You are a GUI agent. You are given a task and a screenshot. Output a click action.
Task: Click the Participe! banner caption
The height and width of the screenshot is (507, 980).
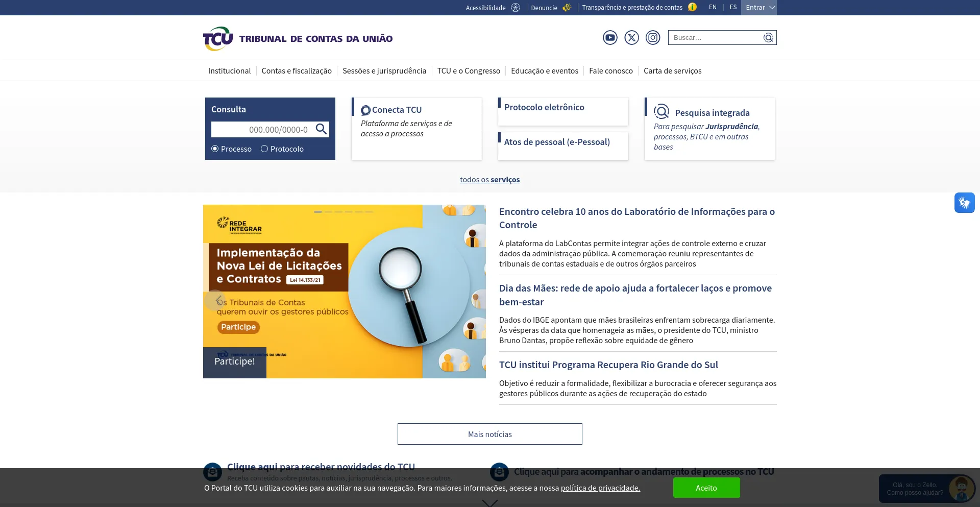(234, 361)
